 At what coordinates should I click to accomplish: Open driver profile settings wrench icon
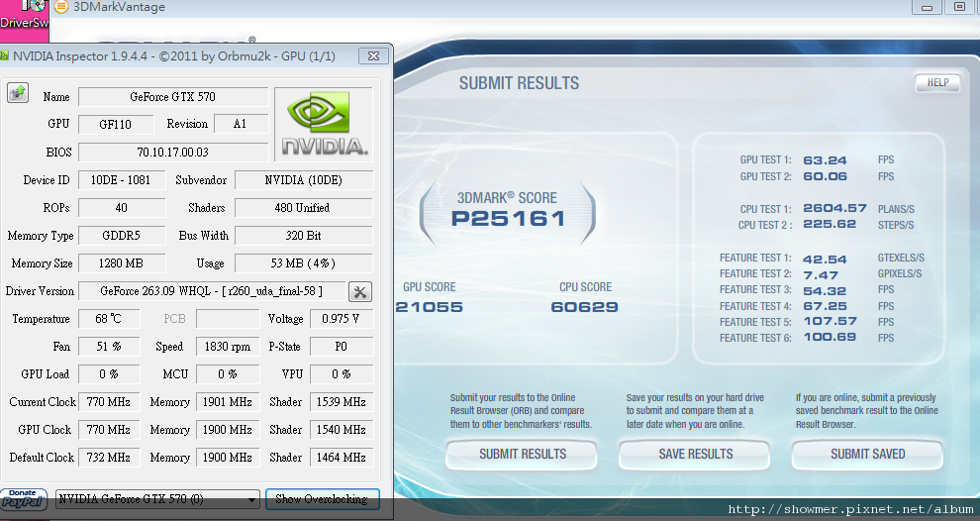pos(360,291)
